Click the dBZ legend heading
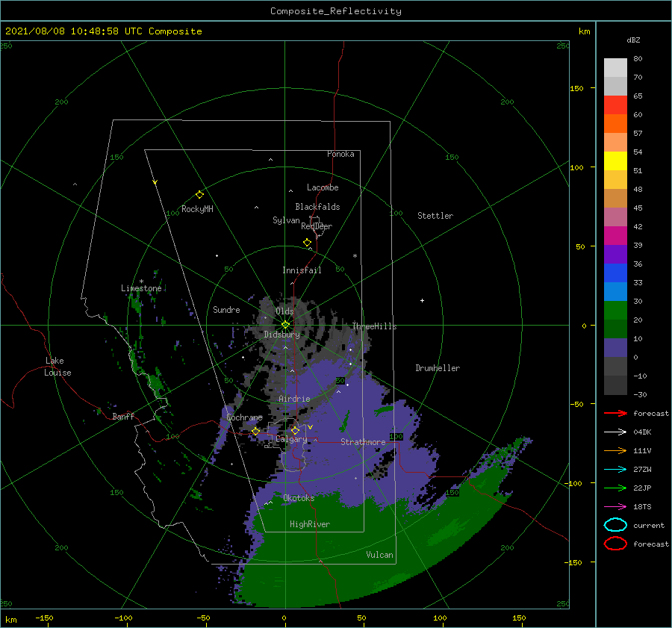 coord(633,40)
